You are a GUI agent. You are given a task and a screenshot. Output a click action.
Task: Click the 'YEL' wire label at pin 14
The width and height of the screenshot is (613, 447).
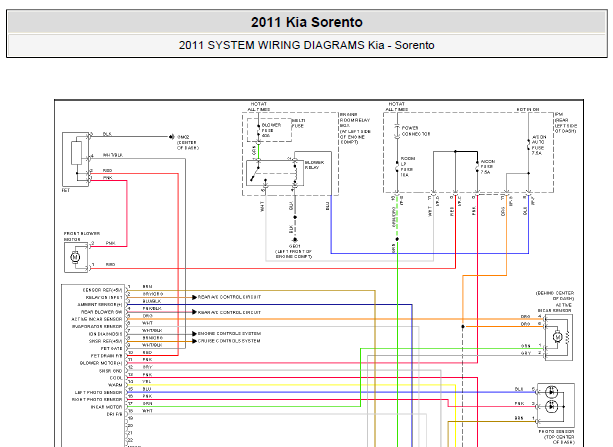147,382
